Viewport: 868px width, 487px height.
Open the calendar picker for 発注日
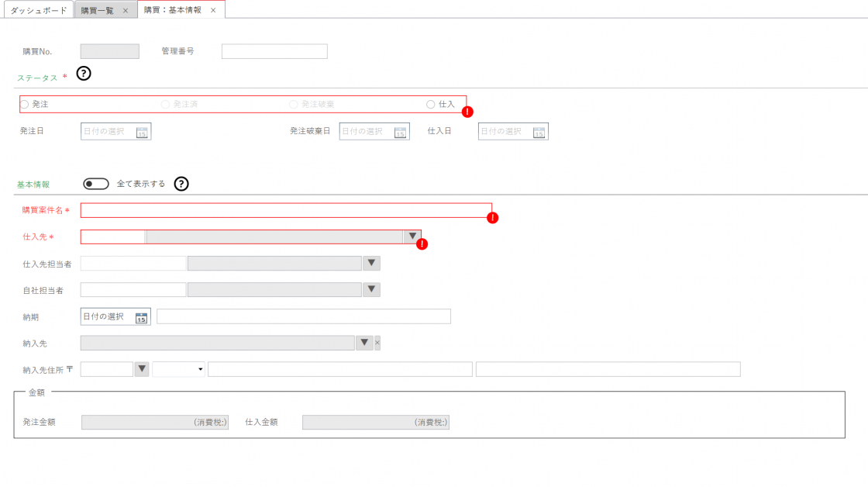[142, 132]
